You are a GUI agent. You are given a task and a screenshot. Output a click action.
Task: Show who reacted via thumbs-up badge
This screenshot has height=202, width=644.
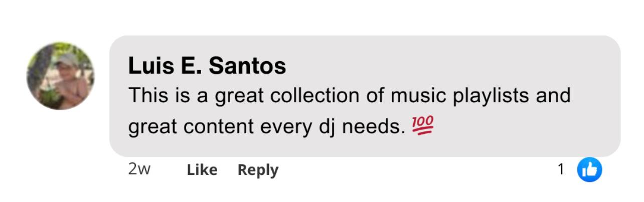589,170
